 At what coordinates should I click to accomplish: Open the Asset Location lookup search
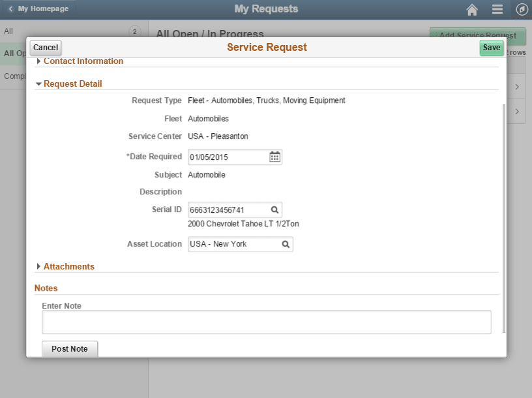pos(286,244)
